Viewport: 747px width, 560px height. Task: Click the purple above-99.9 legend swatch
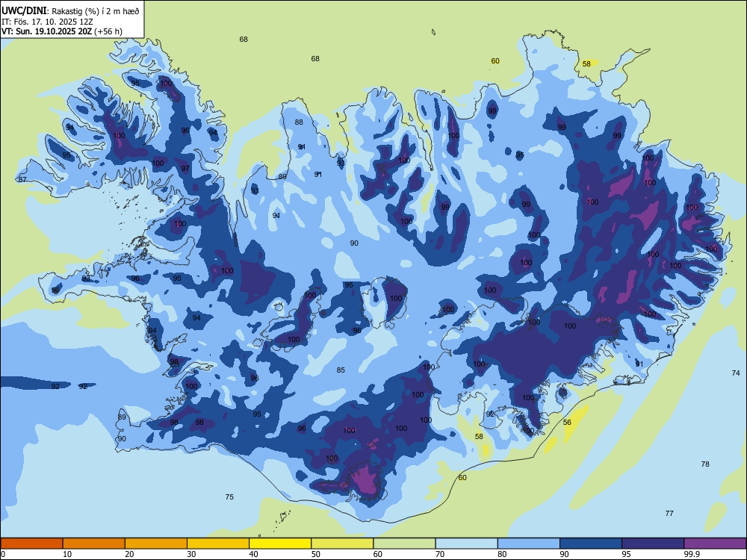715,544
